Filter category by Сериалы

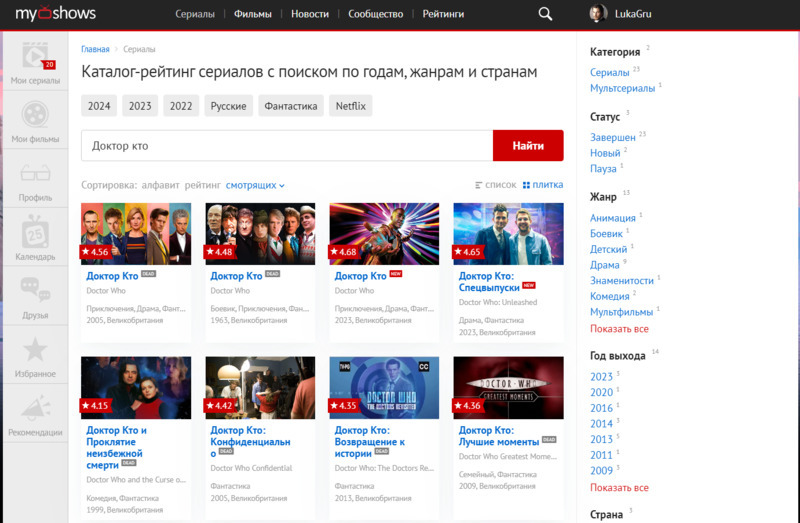click(610, 72)
